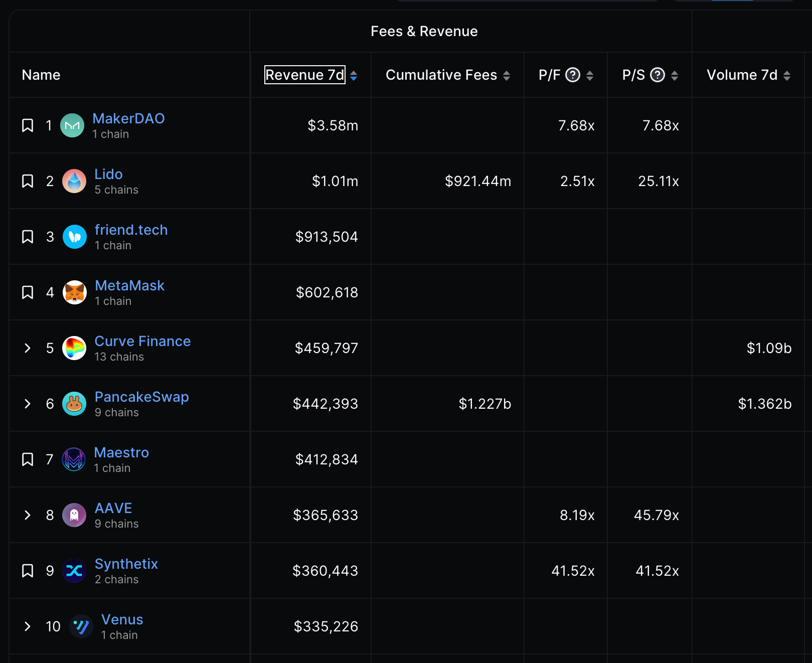Click PancakeSwap revenue $442,393

coord(326,404)
